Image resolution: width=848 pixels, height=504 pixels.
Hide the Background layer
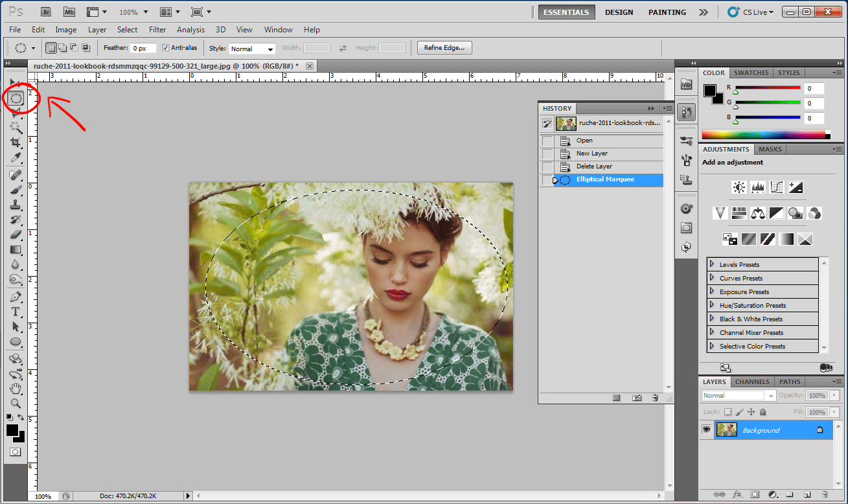[707, 430]
